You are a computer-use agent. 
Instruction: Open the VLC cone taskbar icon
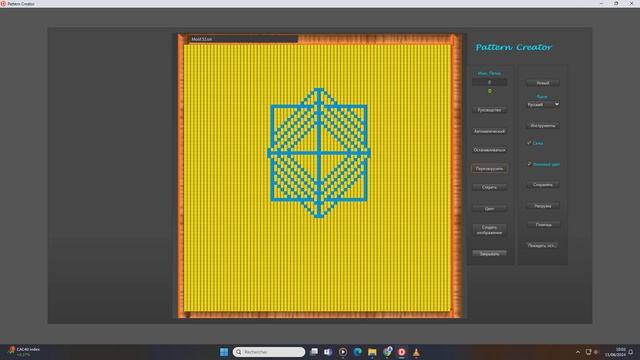(416, 352)
